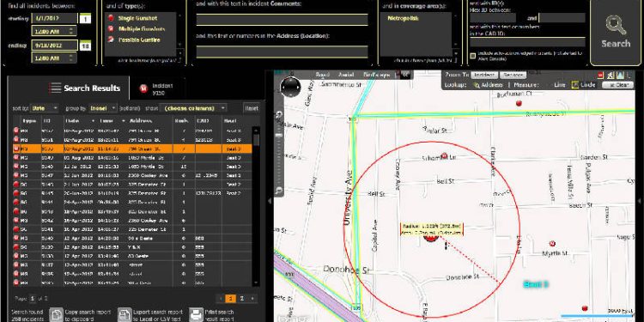This screenshot has width=644, height=322.
Task: Click the map zoom slider handle
Action: [279, 135]
